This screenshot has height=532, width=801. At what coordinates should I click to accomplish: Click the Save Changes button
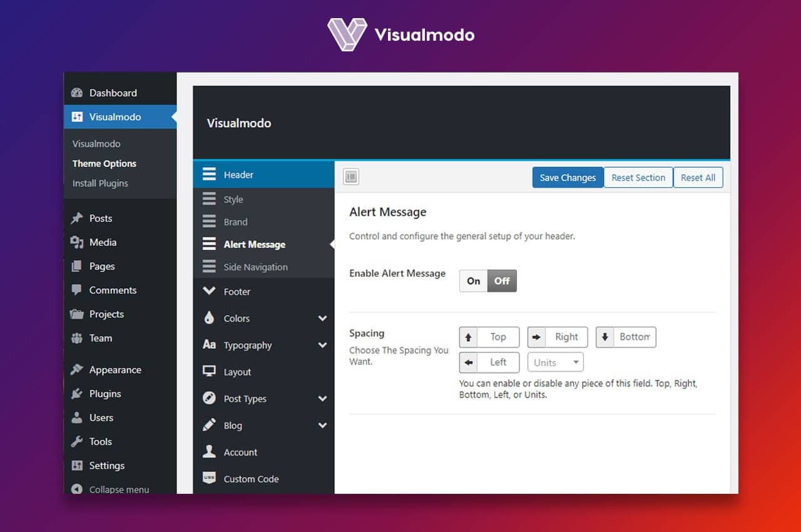[x=568, y=177]
